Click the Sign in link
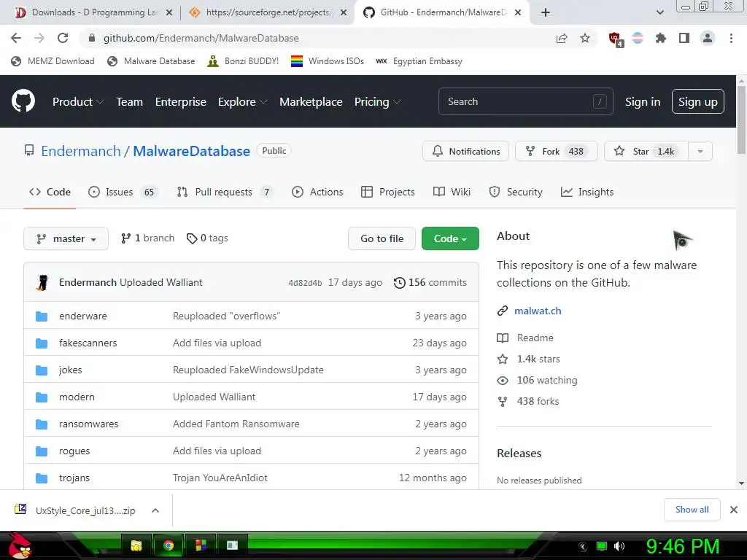747x560 pixels. (643, 102)
